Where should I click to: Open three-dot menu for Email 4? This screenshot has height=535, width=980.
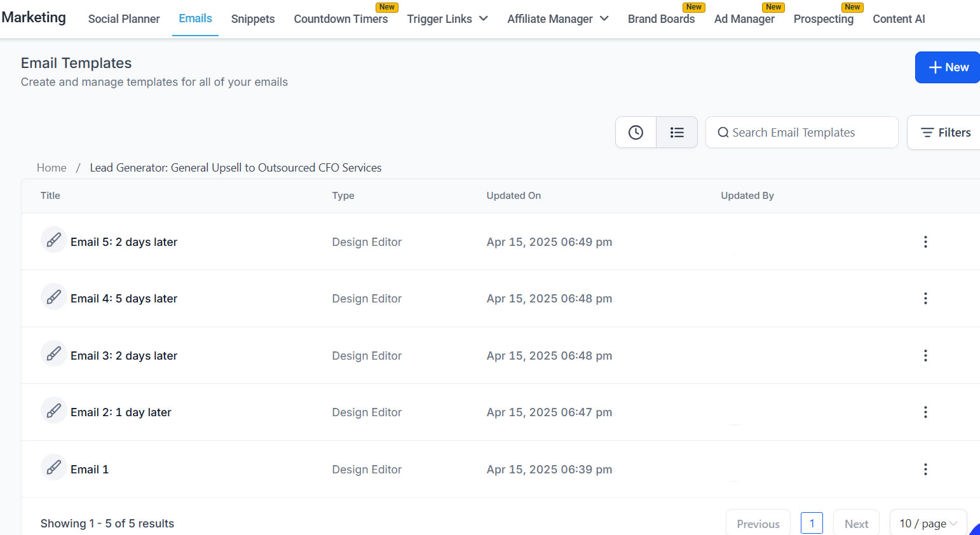point(925,299)
